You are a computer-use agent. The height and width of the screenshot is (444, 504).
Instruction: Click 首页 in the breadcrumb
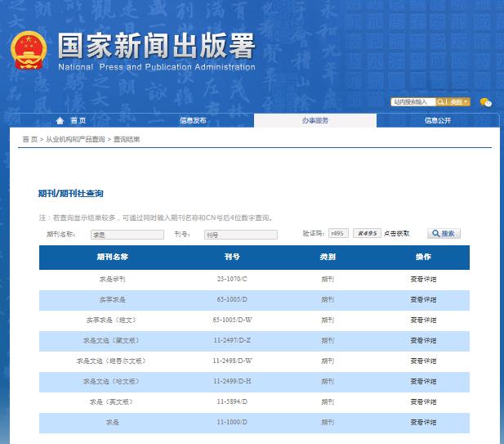tap(30, 139)
